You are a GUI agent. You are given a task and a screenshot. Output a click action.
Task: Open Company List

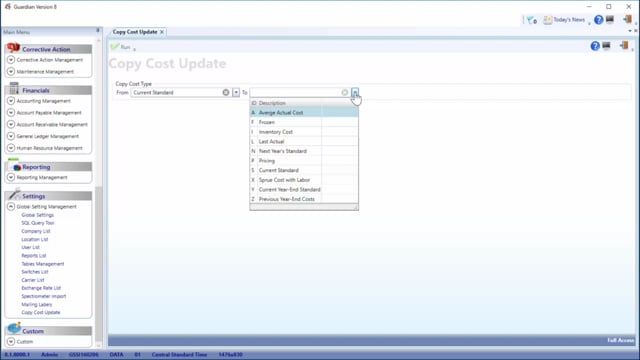coord(36,231)
